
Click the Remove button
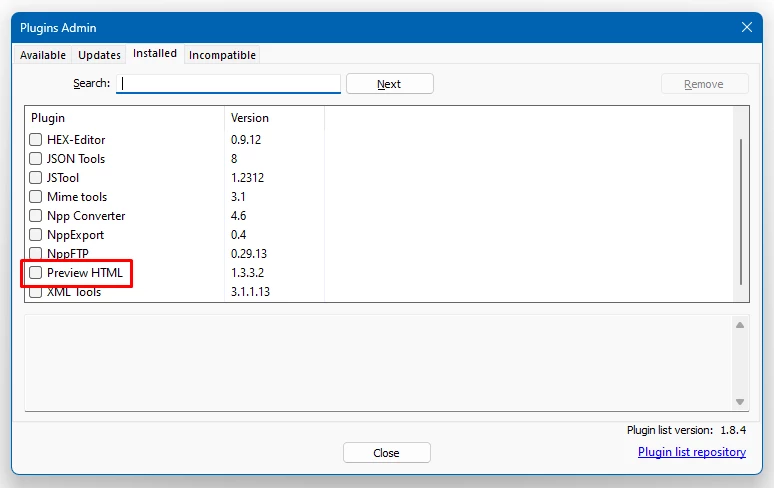point(704,84)
